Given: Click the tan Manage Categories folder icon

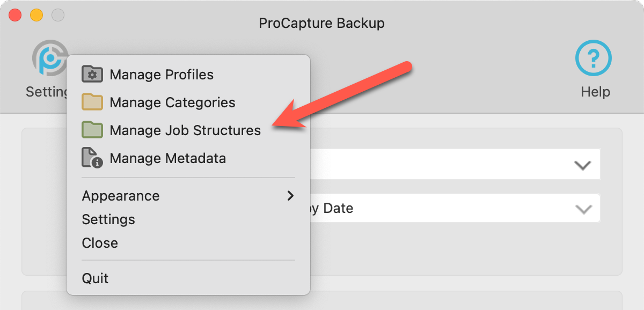Looking at the screenshot, I should pos(92,102).
